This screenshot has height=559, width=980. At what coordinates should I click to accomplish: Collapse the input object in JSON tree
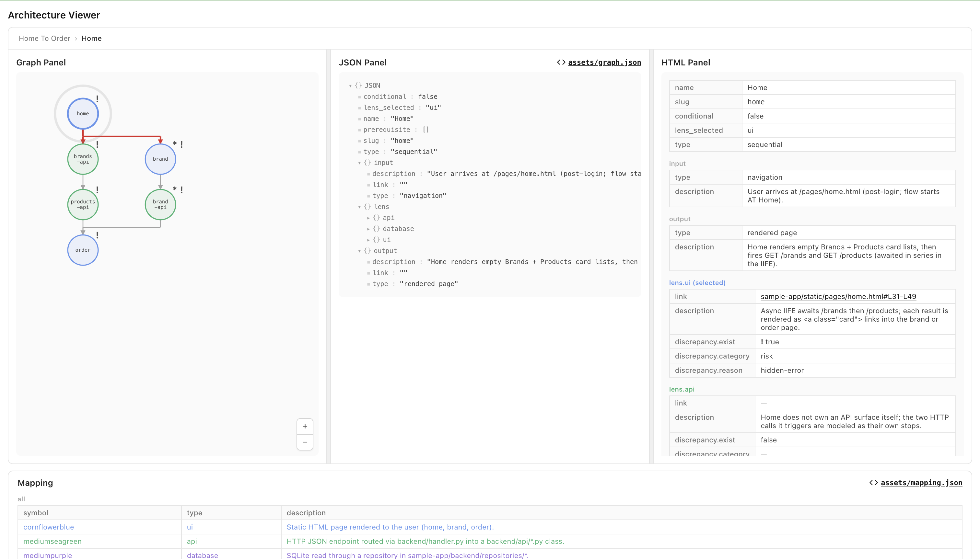tap(360, 163)
